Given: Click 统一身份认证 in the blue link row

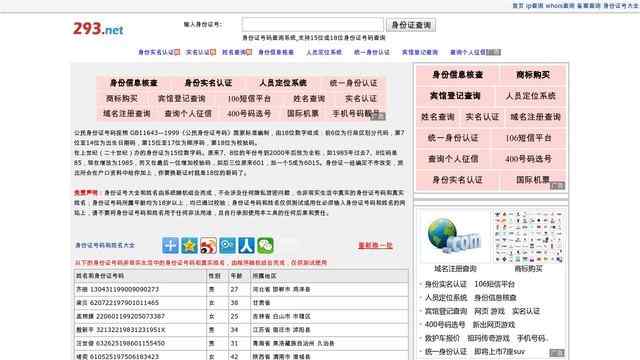Looking at the screenshot, I should pyautogui.click(x=372, y=52).
